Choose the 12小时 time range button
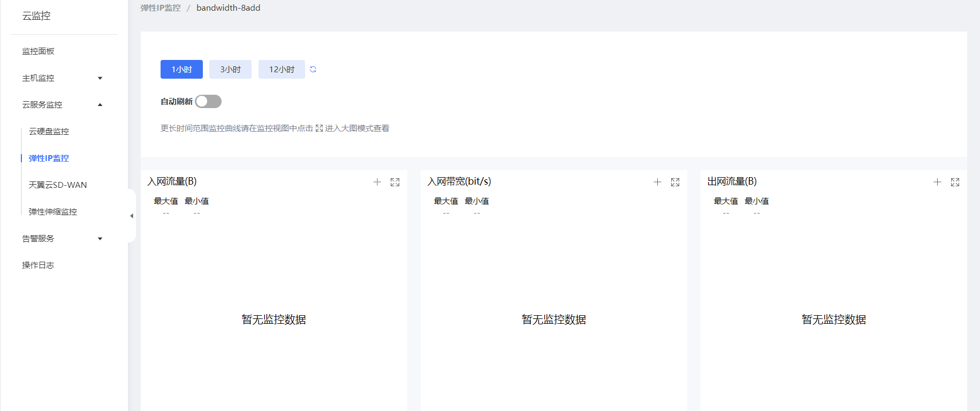Screen dimensions: 980x411 282,70
